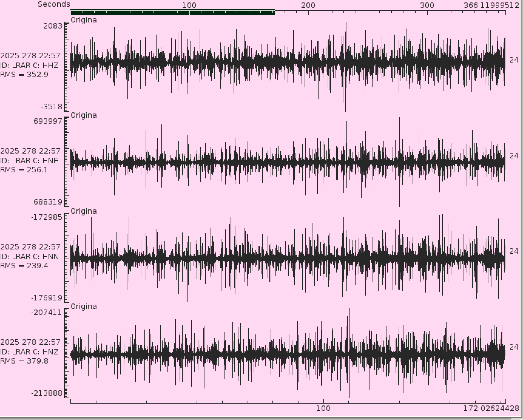The image size is (523, 420).
Task: Click the 'ID: LRAR C: HHZ' label
Action: pos(29,65)
